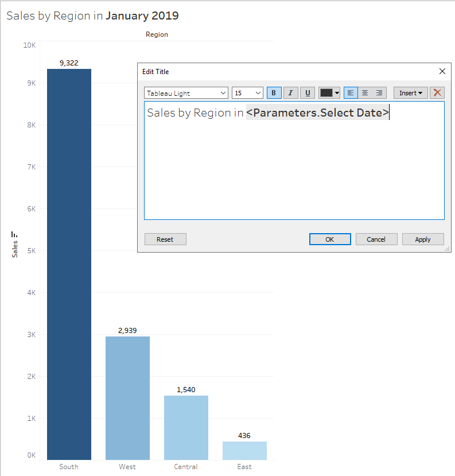The image size is (455, 476).
Task: Clear the title formatting with red X
Action: 437,93
